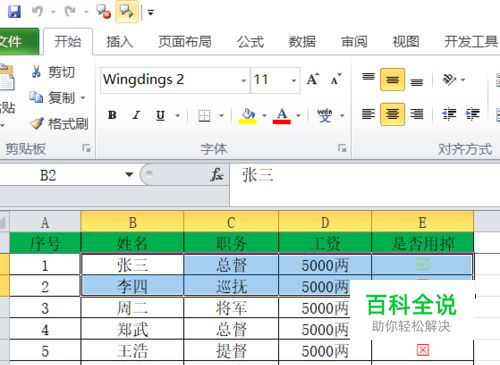Click the paste clipboard icon
500x365 pixels.
pos(7,78)
